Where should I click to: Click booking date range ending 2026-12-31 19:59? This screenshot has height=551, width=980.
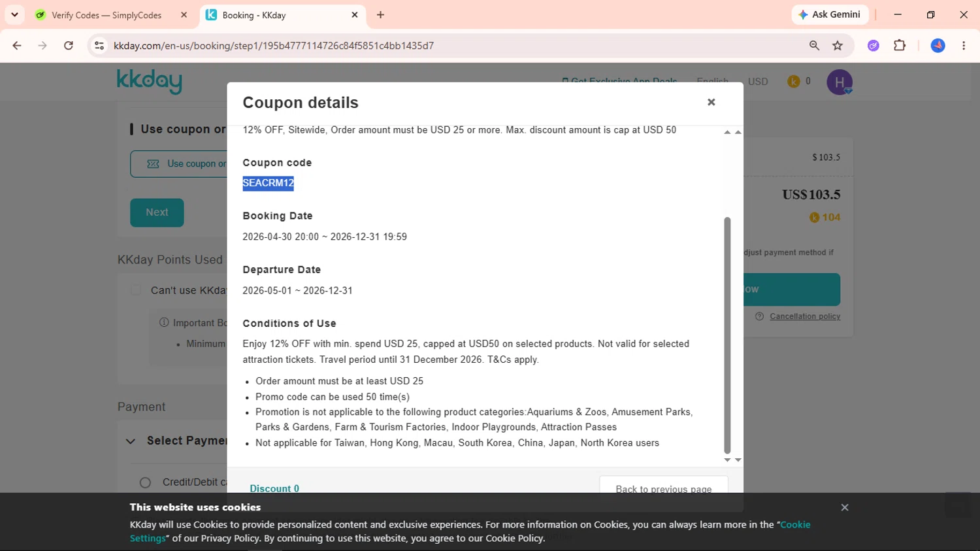(325, 237)
